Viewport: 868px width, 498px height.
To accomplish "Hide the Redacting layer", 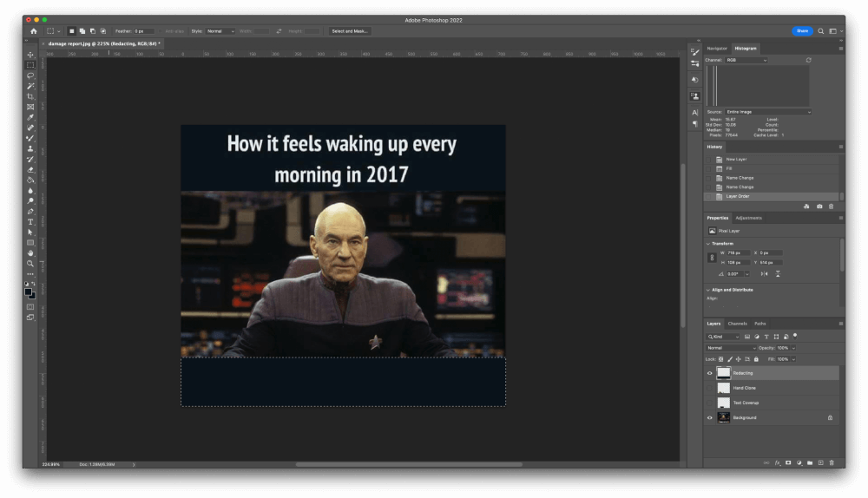I will (x=709, y=373).
